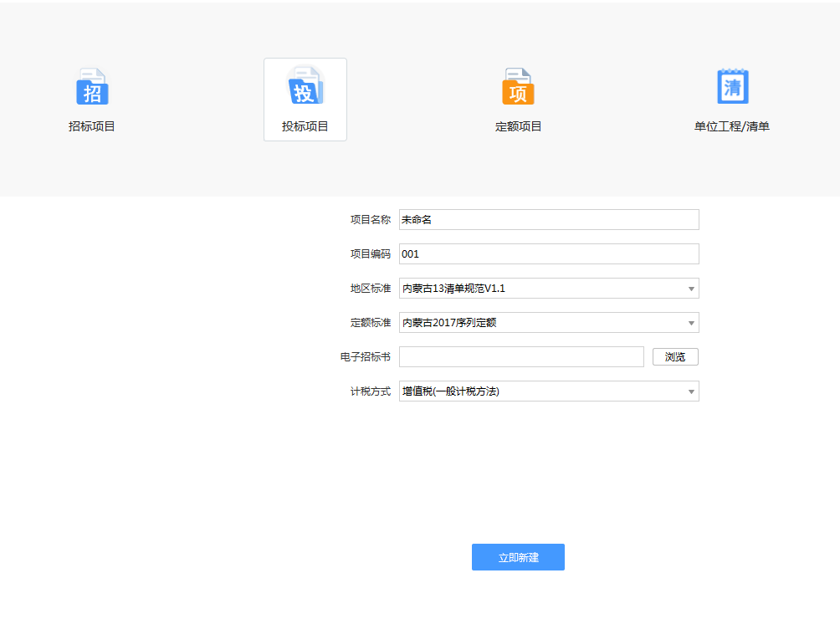840x619 pixels.
Task: Expand the 内蒙古13清单规范V1.1 selection list
Action: (691, 288)
